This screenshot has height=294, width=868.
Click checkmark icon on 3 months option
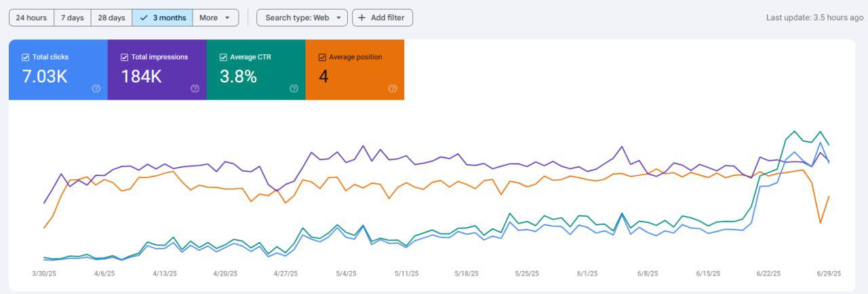pyautogui.click(x=144, y=18)
